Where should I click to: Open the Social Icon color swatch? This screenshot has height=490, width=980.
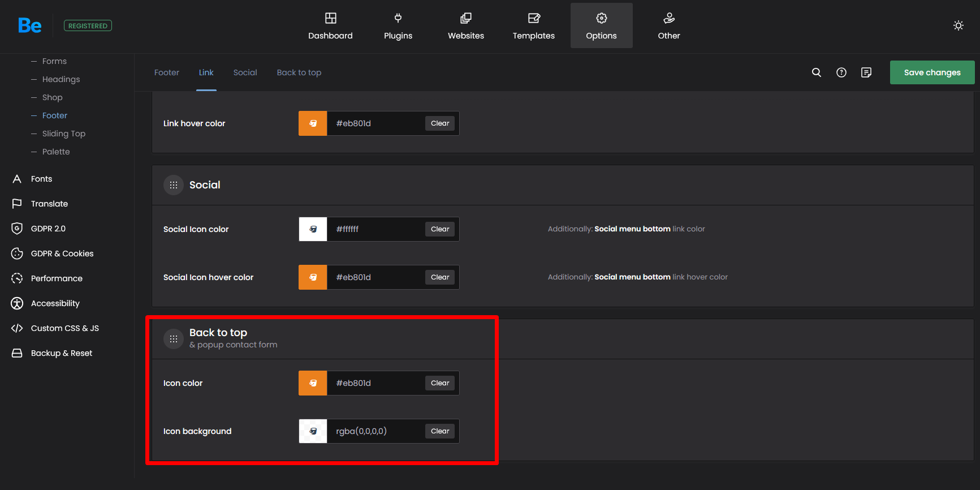(313, 229)
